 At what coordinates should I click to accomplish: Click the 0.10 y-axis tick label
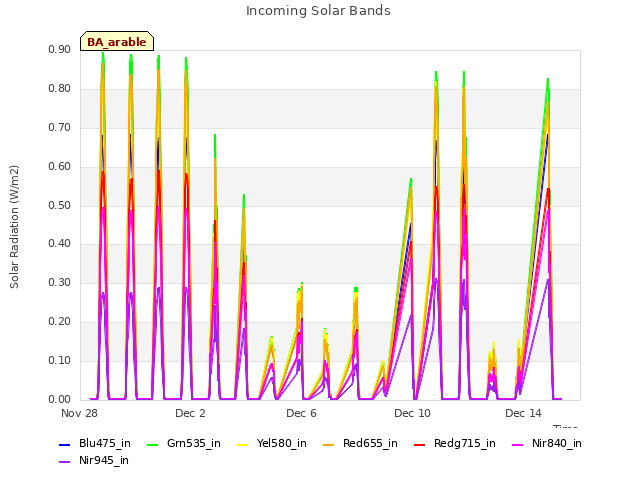click(x=60, y=360)
